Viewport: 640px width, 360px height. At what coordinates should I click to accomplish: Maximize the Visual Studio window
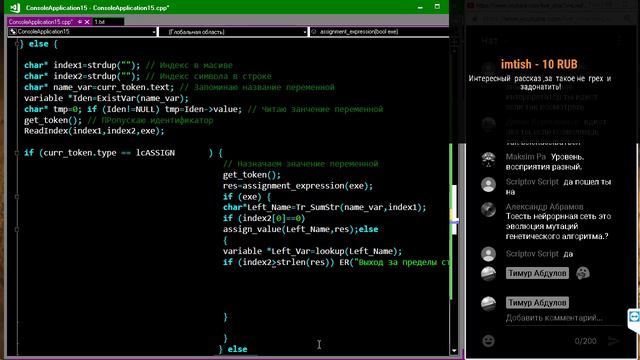tap(437, 7)
